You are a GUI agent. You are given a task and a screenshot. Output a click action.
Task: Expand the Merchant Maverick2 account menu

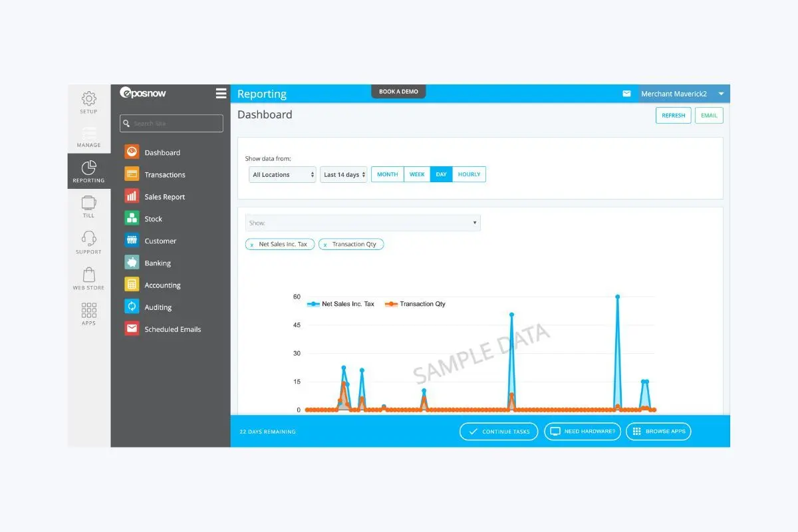[x=722, y=94]
